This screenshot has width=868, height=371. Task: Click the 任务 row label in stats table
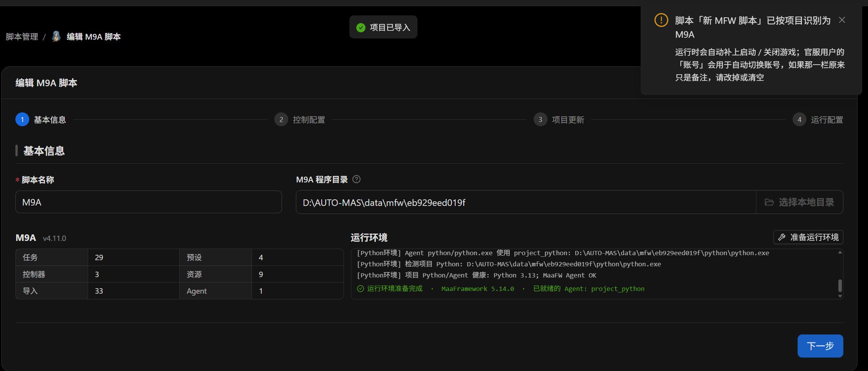point(30,257)
